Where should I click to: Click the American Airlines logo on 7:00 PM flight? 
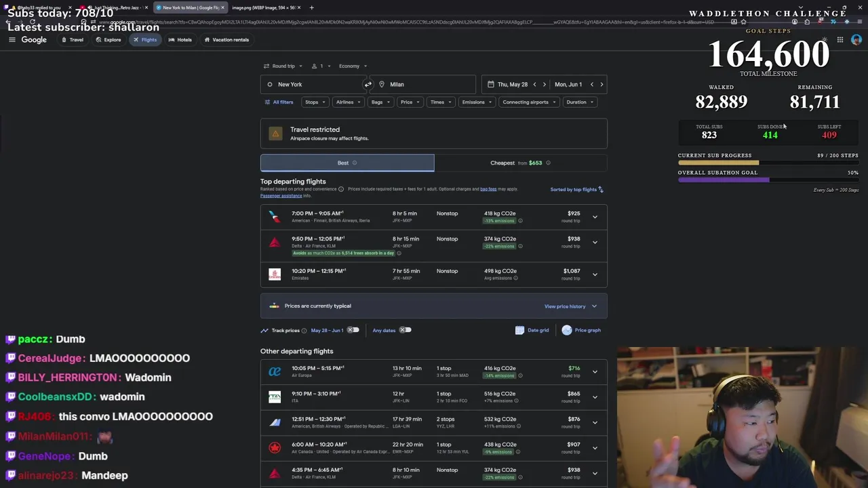pos(275,217)
